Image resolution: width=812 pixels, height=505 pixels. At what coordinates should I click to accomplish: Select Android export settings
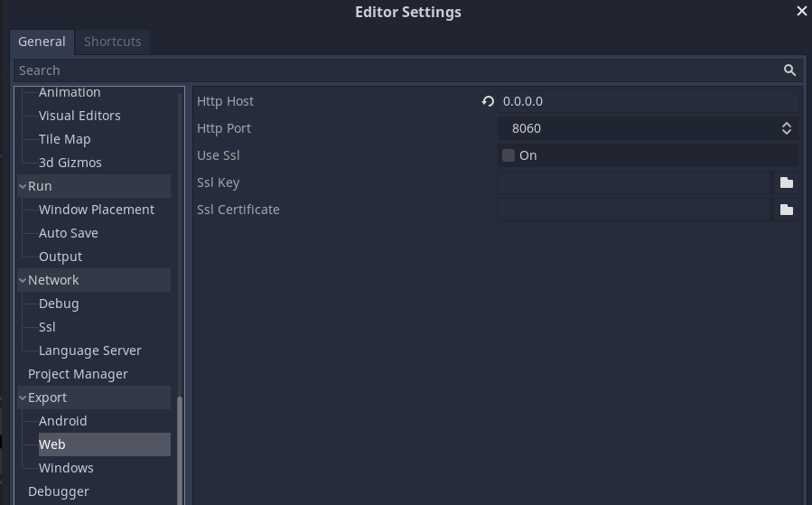pyautogui.click(x=62, y=421)
